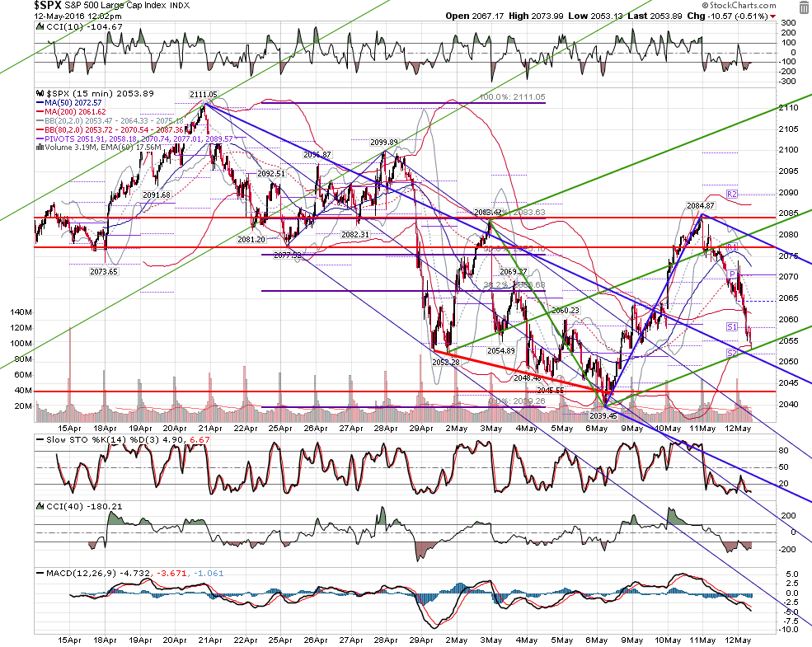This screenshot has height=647, width=812.
Task: Open the StockCharts.com watermark link
Action: (739, 5)
